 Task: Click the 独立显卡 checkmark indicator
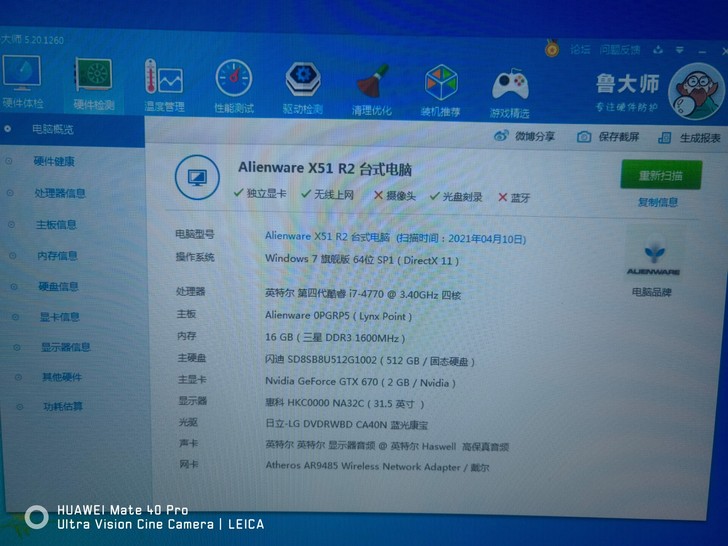tap(260, 193)
